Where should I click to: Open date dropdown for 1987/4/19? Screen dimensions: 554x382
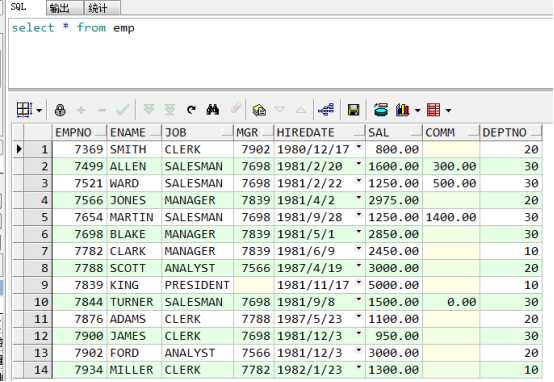click(x=359, y=266)
